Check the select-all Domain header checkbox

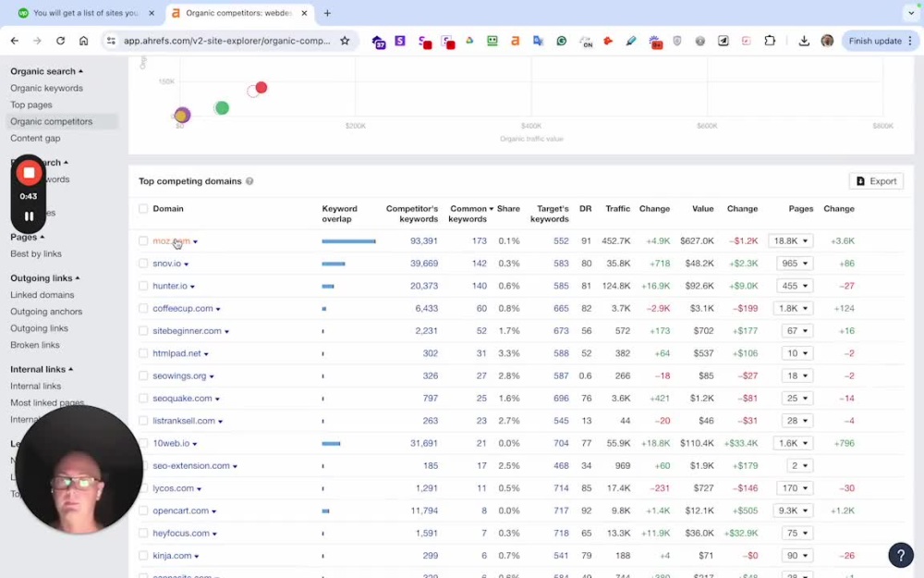pos(143,209)
